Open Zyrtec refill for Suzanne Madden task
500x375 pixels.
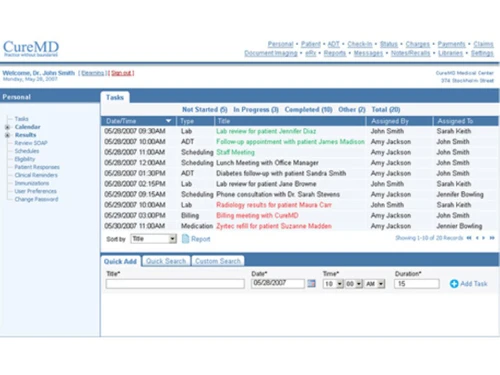coord(274,226)
